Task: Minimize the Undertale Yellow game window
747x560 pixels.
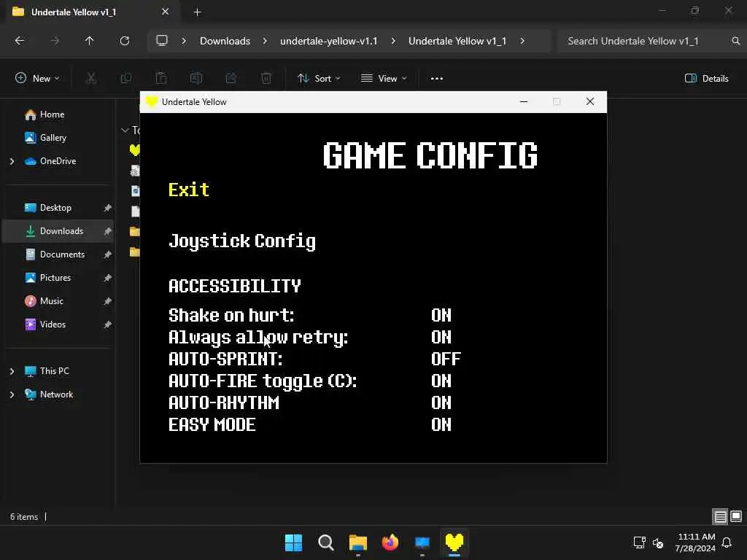Action: point(524,102)
